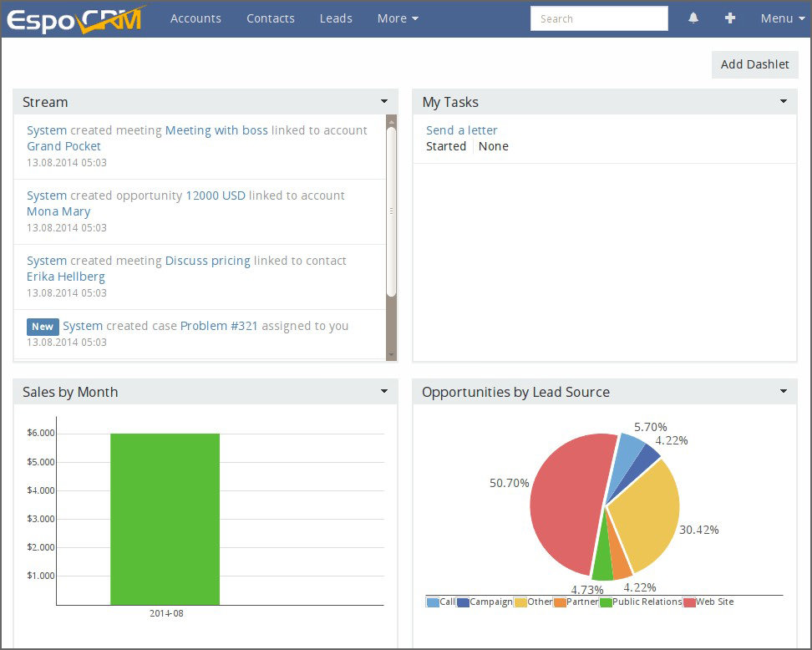The image size is (812, 650).
Task: Open the Send a letter task
Action: (x=462, y=130)
